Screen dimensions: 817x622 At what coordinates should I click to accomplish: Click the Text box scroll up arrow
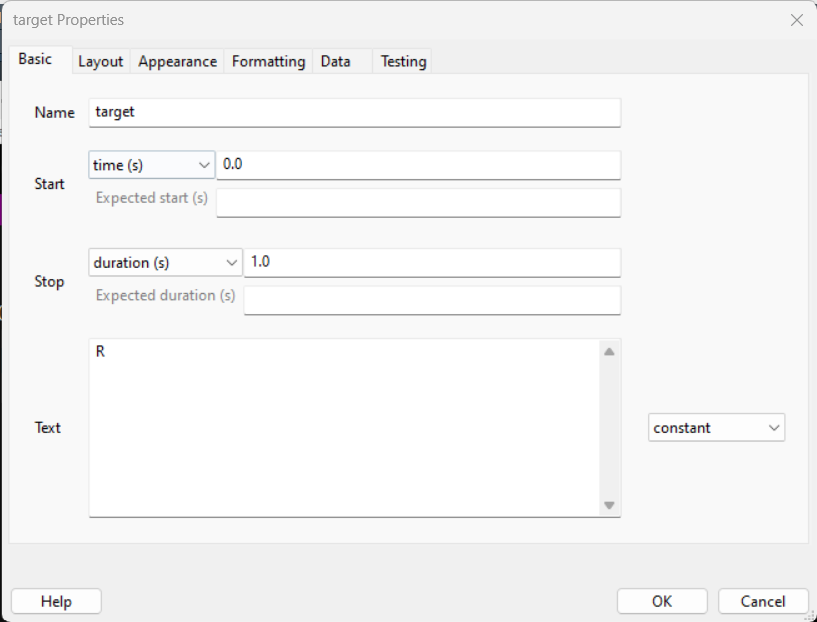point(609,351)
